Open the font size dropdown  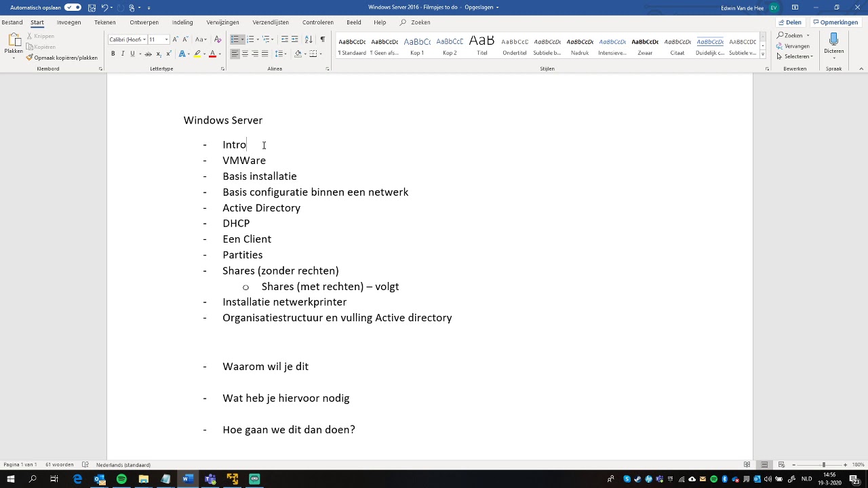pos(166,39)
